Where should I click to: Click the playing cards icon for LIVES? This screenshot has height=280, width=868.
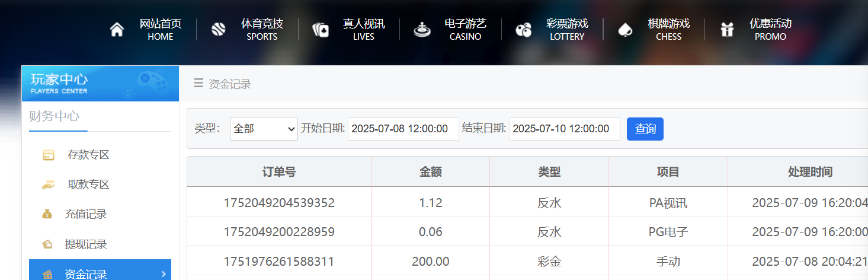tap(321, 30)
